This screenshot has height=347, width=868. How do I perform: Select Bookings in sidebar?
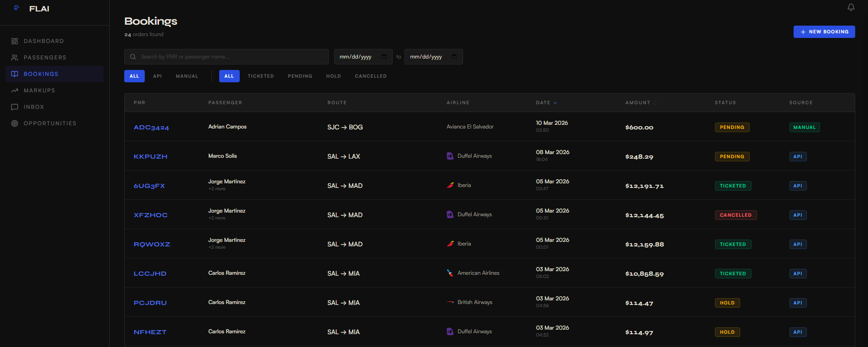pos(54,74)
